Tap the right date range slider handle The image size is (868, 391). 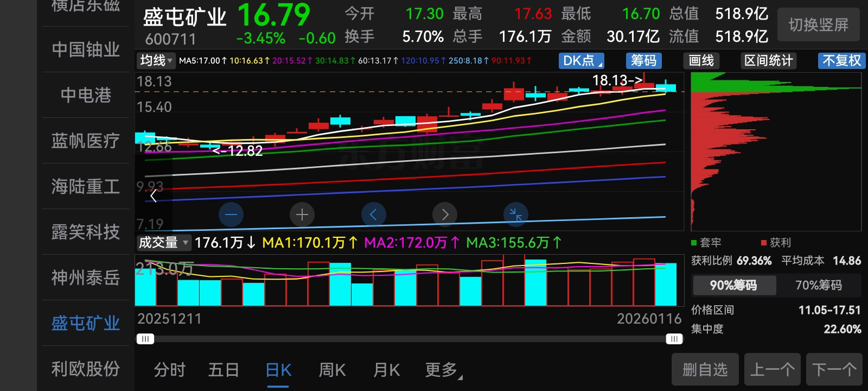pos(674,339)
